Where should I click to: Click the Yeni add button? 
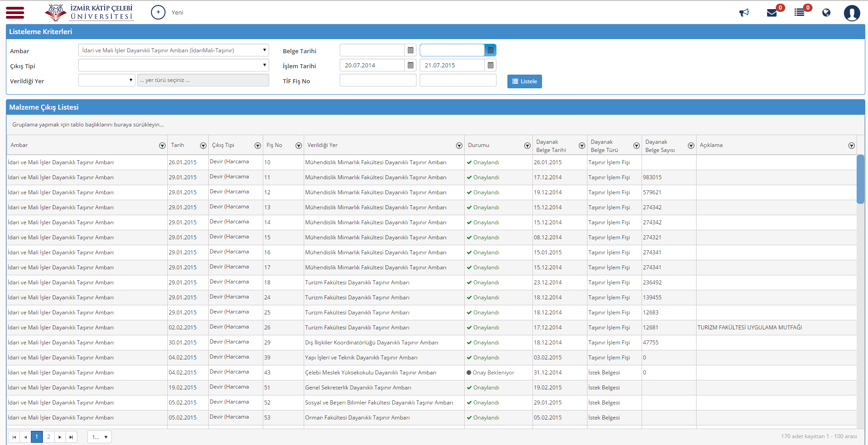click(x=167, y=13)
